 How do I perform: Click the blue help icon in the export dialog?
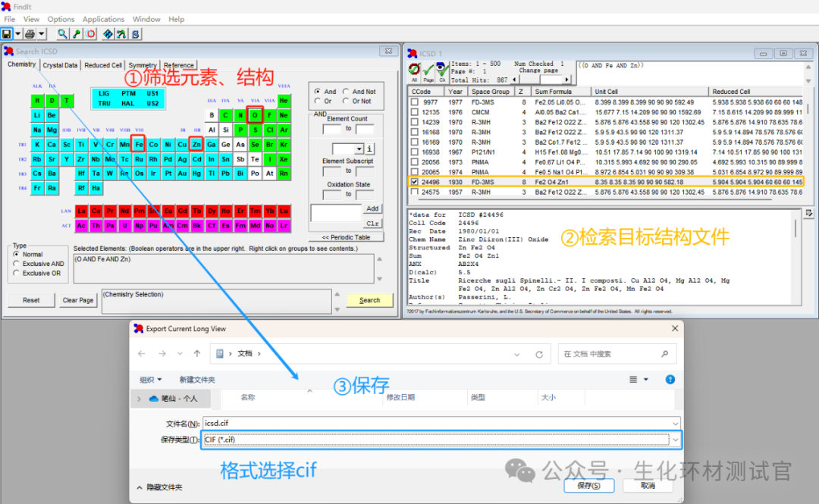[670, 379]
